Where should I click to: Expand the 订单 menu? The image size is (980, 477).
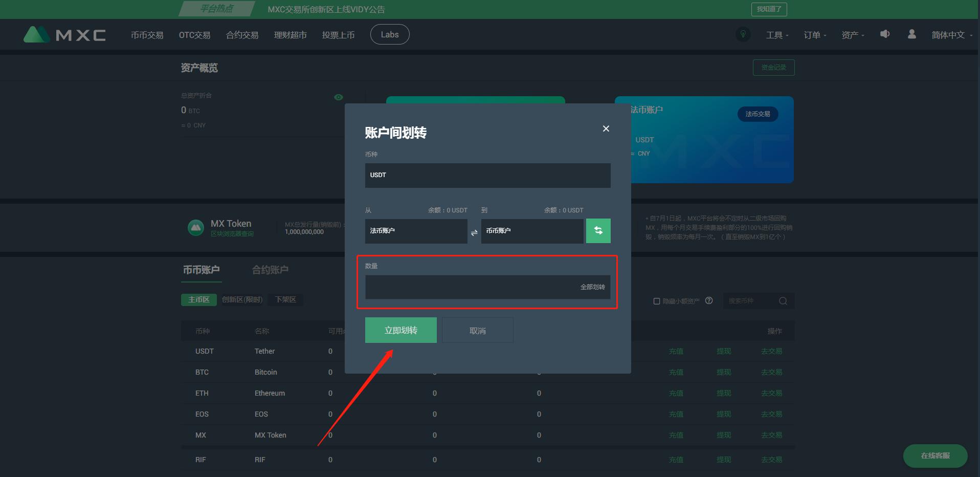point(815,35)
